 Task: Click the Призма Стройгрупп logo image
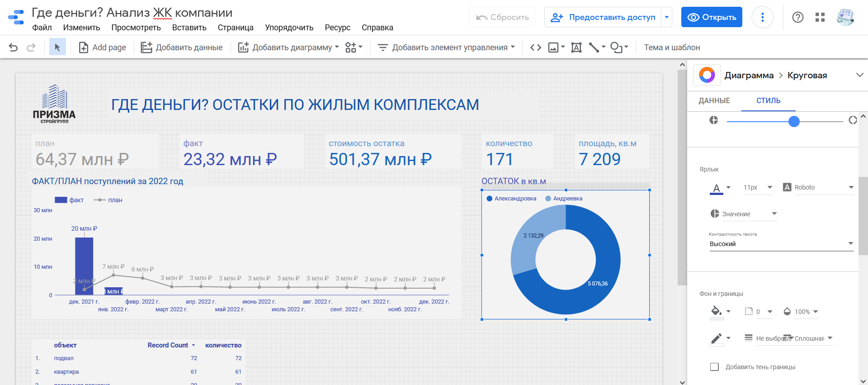(x=54, y=104)
